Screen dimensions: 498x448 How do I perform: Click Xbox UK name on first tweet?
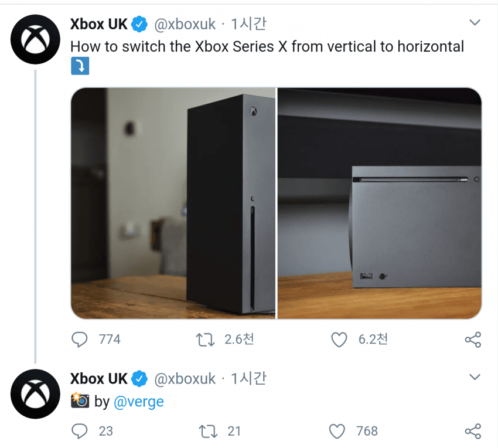click(98, 24)
